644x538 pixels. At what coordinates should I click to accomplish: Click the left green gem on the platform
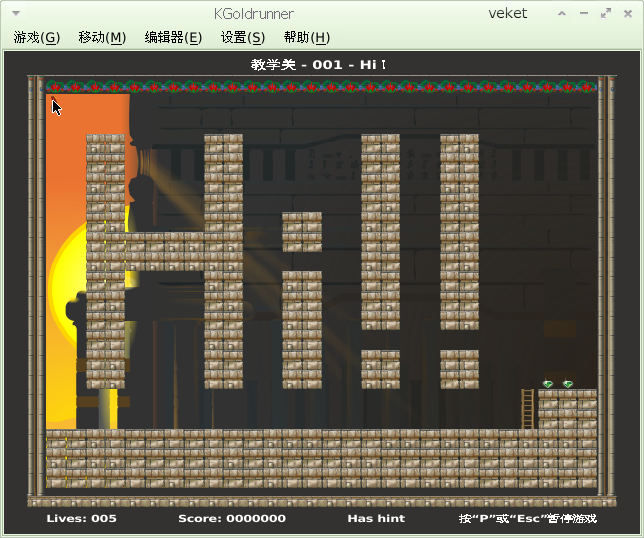(548, 384)
